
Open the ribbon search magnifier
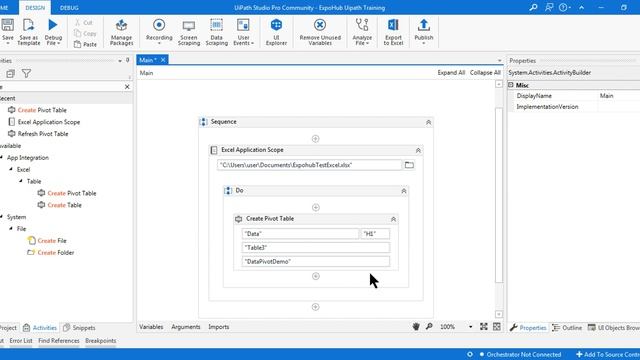pyautogui.click(x=533, y=7)
